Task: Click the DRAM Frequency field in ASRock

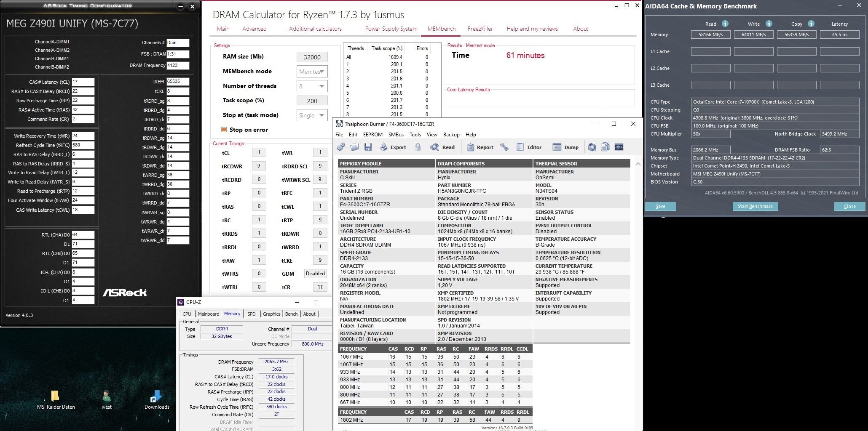Action: point(178,65)
